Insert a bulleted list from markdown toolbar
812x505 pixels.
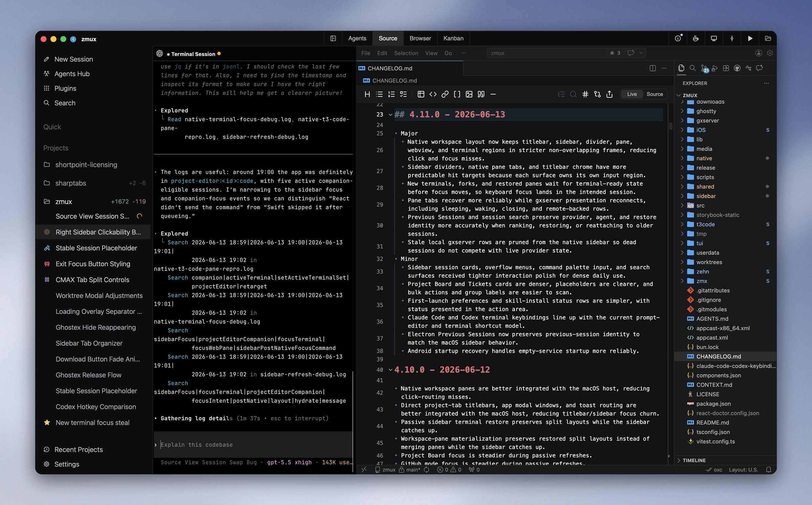(x=379, y=94)
